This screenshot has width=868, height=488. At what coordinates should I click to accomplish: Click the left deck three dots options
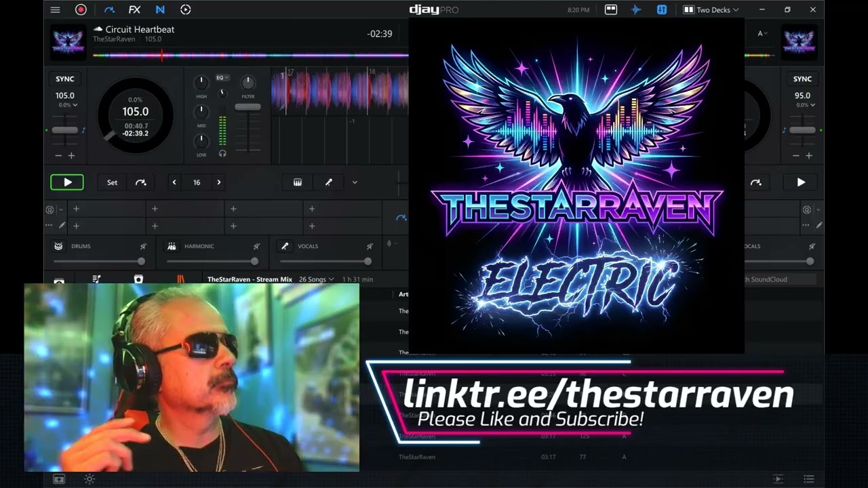49,225
